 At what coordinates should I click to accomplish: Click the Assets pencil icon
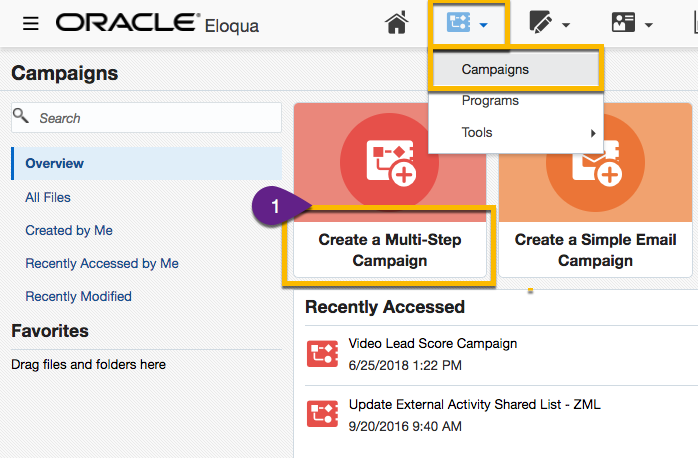(x=540, y=22)
